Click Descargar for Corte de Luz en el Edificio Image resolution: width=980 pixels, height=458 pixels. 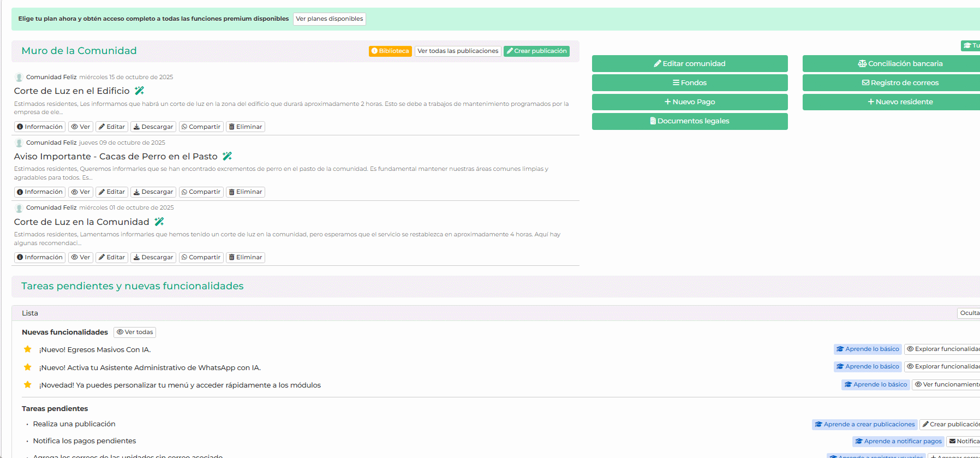153,127
